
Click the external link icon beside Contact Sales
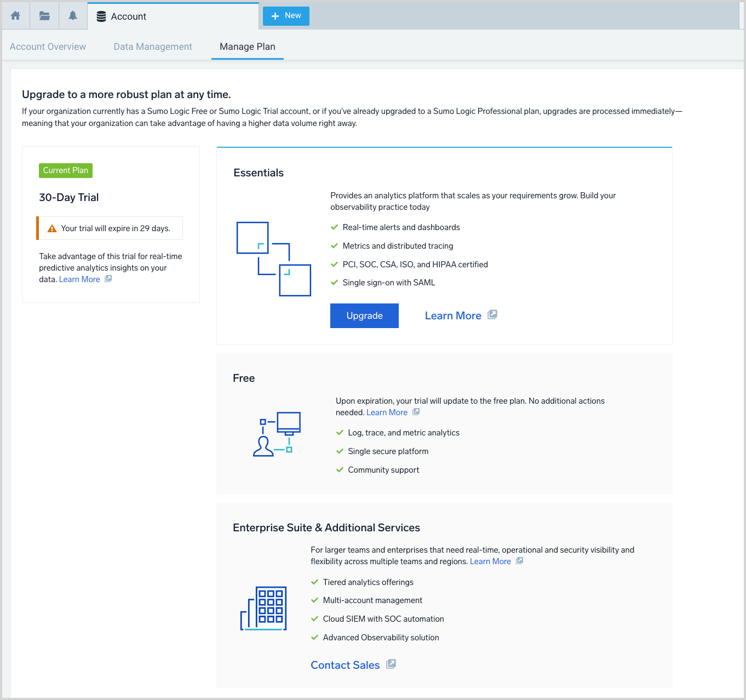coord(391,664)
